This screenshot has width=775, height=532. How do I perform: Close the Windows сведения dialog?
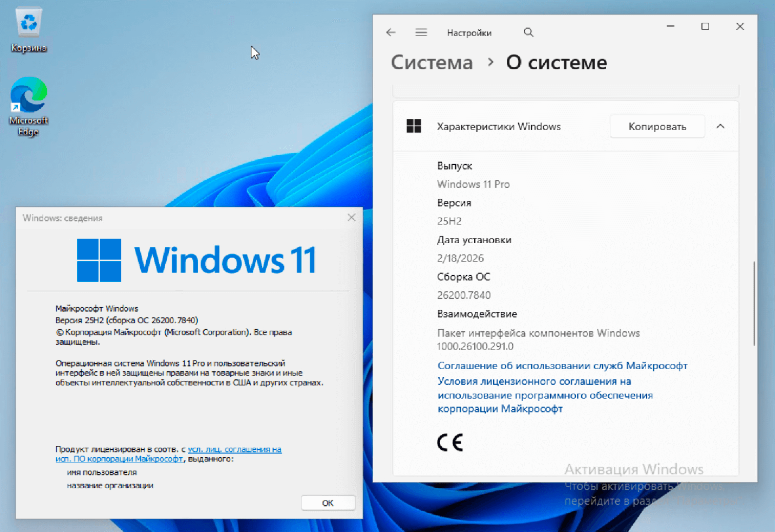[x=352, y=218]
